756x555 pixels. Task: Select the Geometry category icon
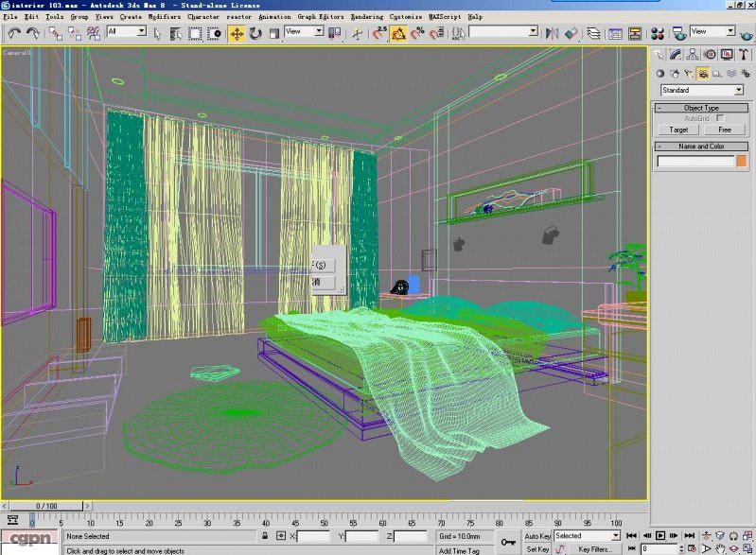pos(660,74)
